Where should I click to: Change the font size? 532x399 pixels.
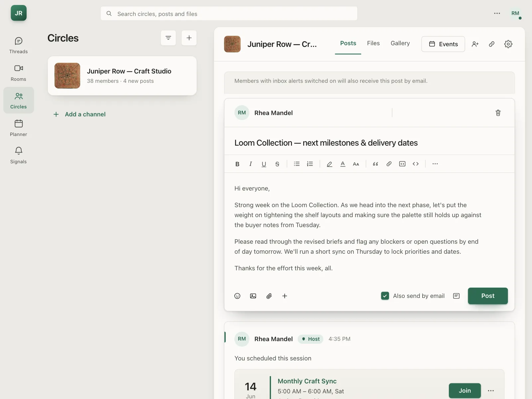(x=356, y=164)
